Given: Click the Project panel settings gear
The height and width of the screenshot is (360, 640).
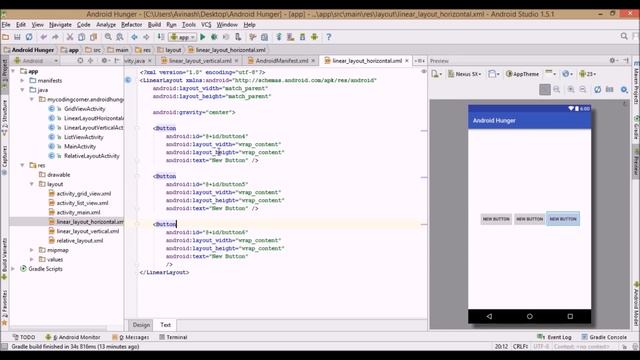Looking at the screenshot, I should [104, 60].
